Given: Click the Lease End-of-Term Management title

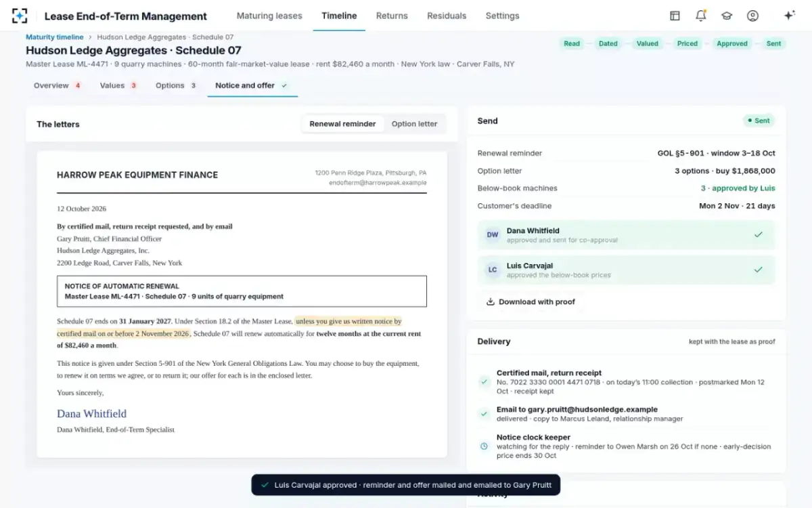Looking at the screenshot, I should [126, 16].
